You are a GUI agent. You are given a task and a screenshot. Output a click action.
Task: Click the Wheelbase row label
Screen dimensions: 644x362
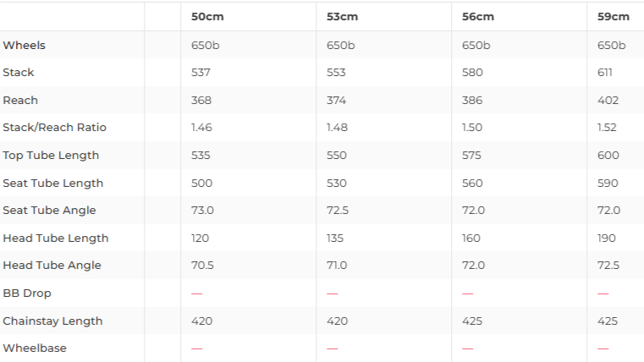click(x=34, y=348)
